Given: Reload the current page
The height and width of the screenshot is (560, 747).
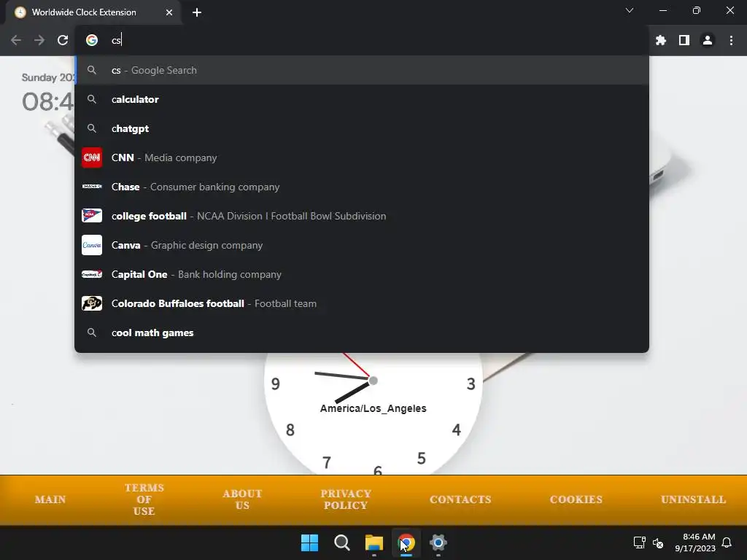Looking at the screenshot, I should click(x=63, y=41).
